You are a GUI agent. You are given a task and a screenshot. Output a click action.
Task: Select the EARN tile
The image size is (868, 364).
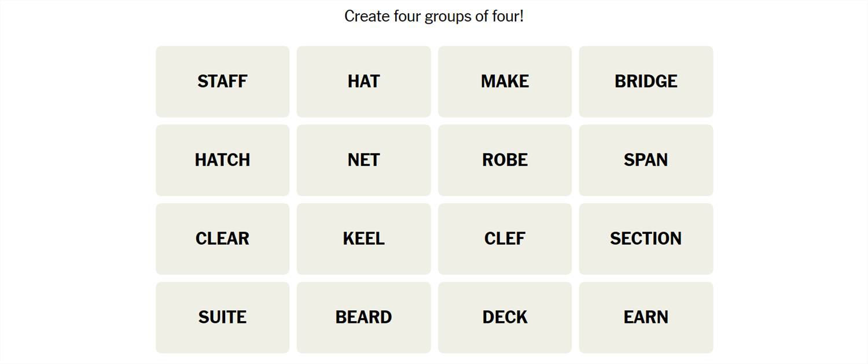tap(646, 318)
